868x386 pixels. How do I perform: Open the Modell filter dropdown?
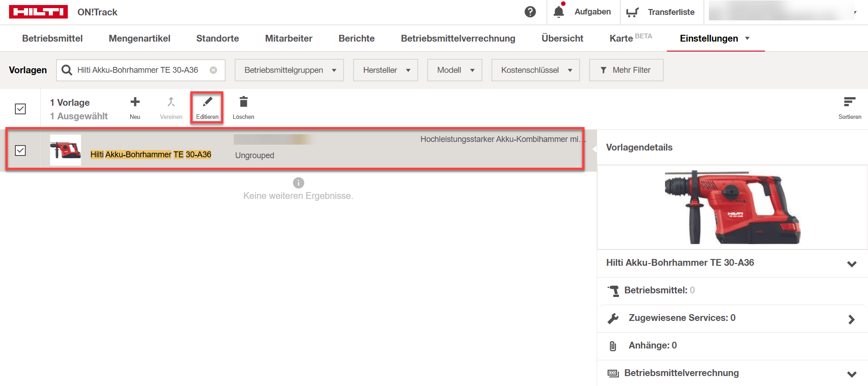[455, 70]
